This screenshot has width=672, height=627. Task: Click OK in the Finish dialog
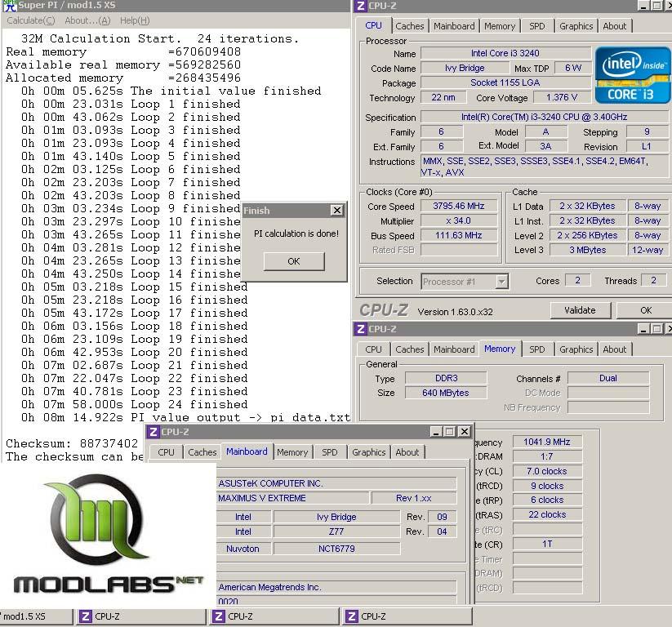tap(294, 261)
